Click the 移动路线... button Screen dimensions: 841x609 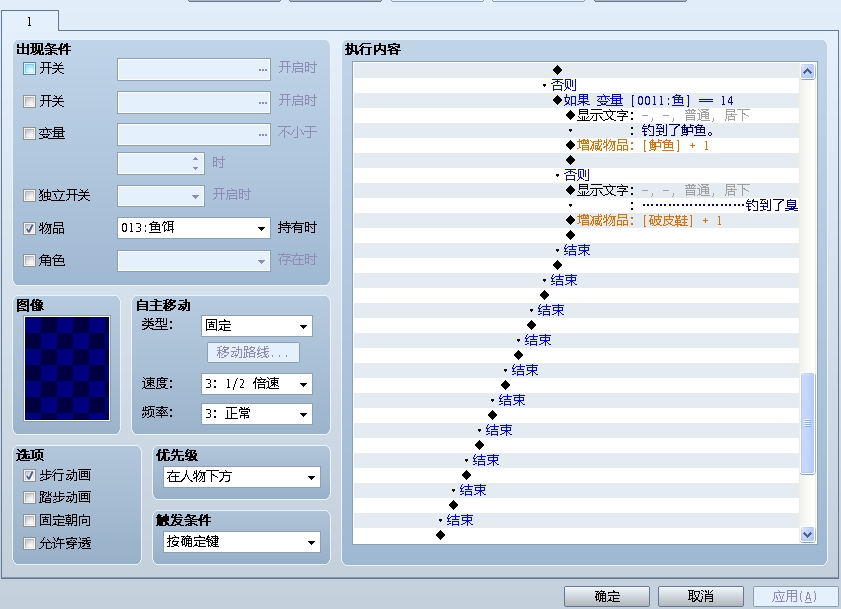253,353
